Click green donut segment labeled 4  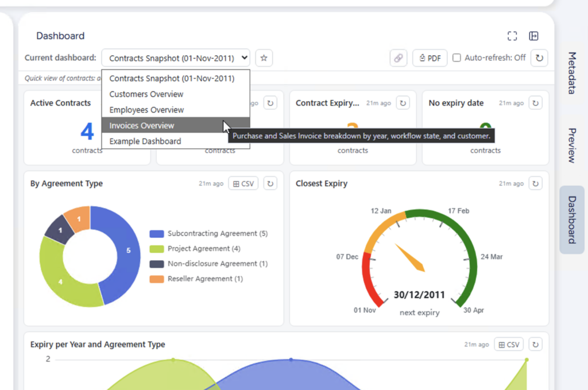60,281
